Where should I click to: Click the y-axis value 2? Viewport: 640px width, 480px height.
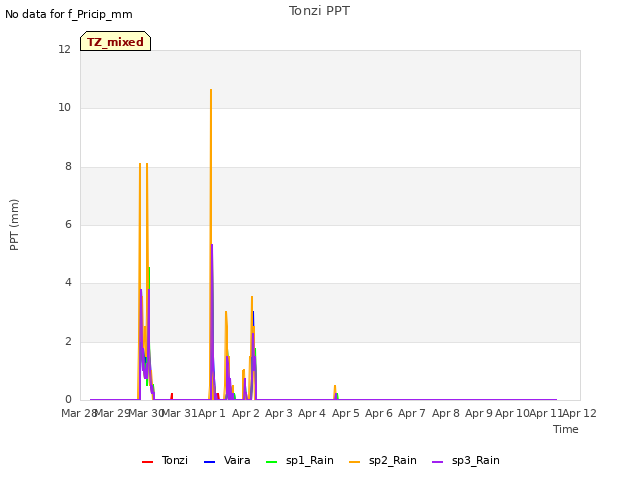point(68,342)
